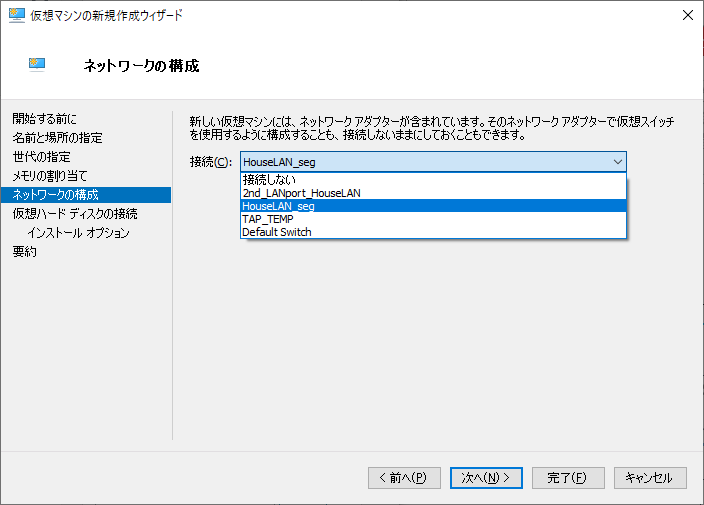Collapse the 接続 dropdown arrow
Viewport: 704px width, 505px height.
(x=617, y=162)
